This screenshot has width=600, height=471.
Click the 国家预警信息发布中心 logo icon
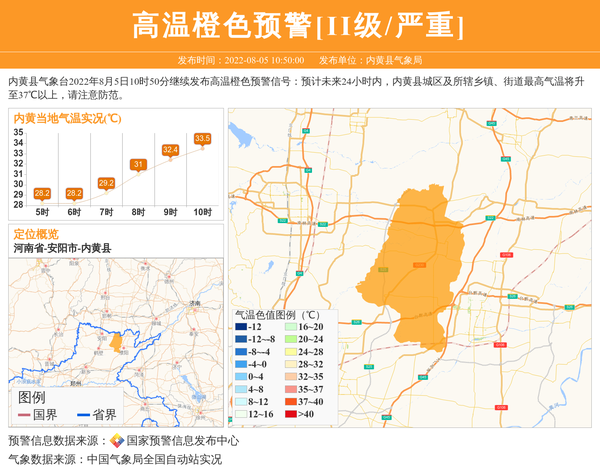click(x=117, y=440)
